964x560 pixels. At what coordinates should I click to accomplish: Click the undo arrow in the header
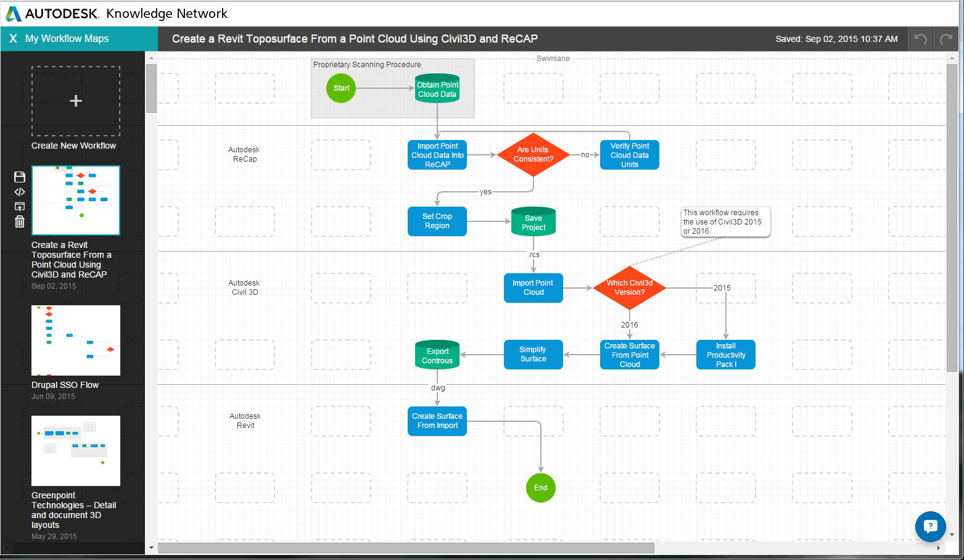(920, 39)
